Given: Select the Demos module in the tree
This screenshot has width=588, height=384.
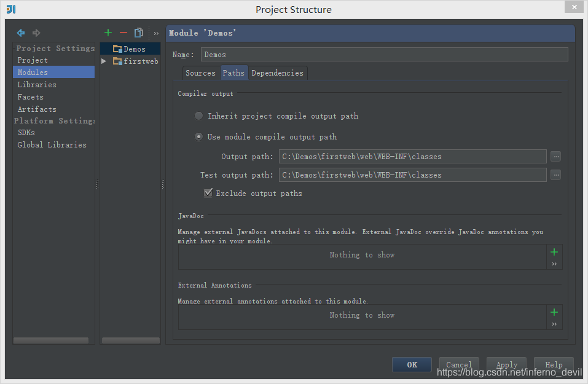Looking at the screenshot, I should pos(130,49).
